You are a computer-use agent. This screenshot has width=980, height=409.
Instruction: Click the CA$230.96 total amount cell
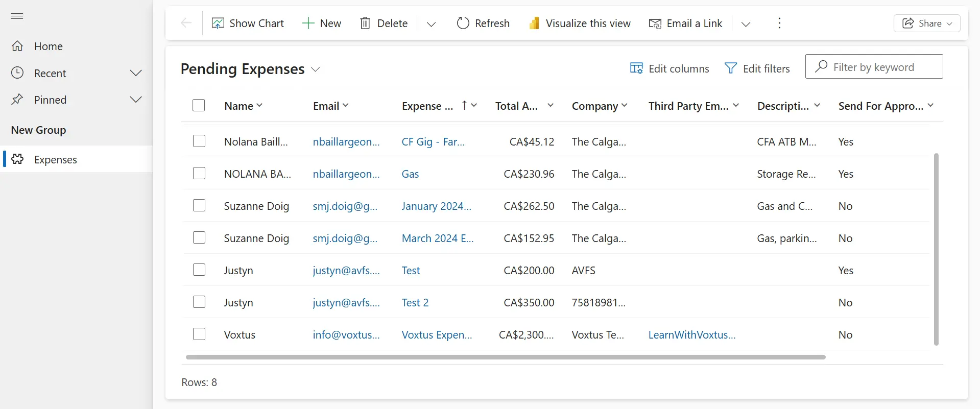click(x=529, y=174)
